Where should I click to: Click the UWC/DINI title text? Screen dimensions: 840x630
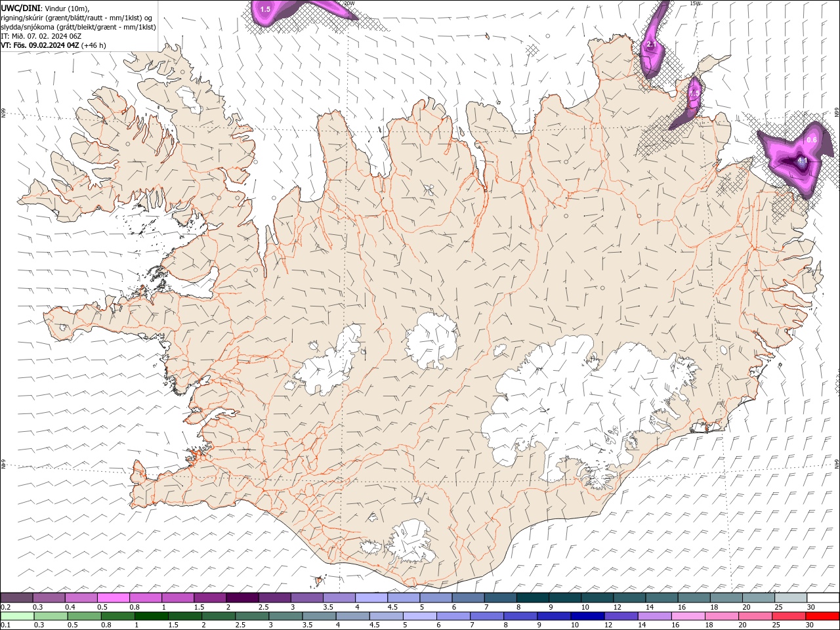(20, 7)
